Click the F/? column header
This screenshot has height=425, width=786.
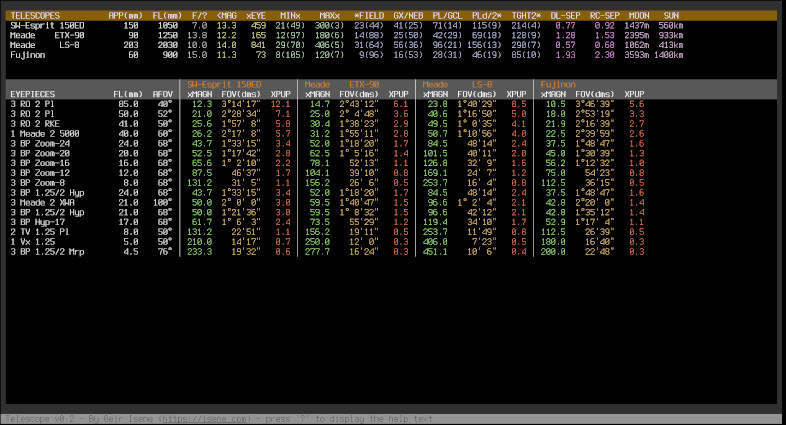pos(200,16)
